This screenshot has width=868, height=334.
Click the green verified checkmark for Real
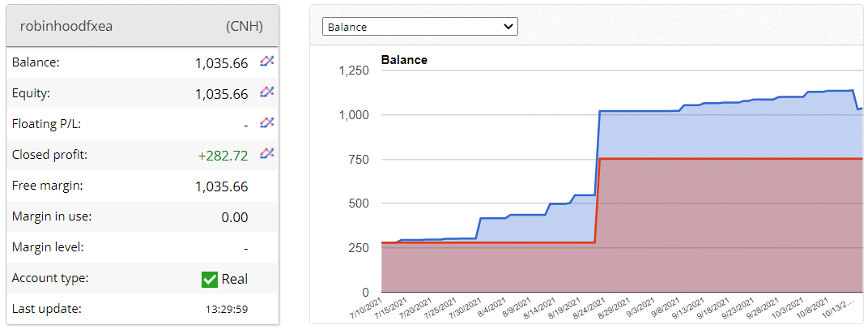point(209,279)
